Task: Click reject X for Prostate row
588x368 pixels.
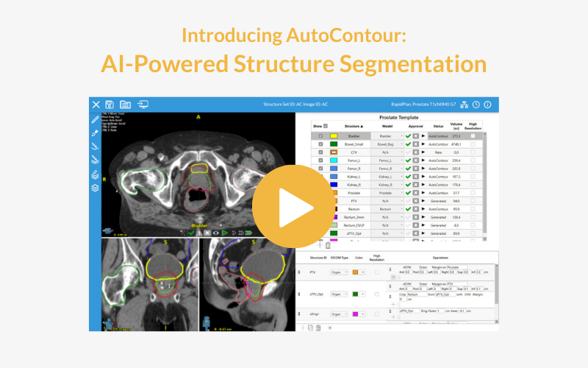Action: coord(416,193)
